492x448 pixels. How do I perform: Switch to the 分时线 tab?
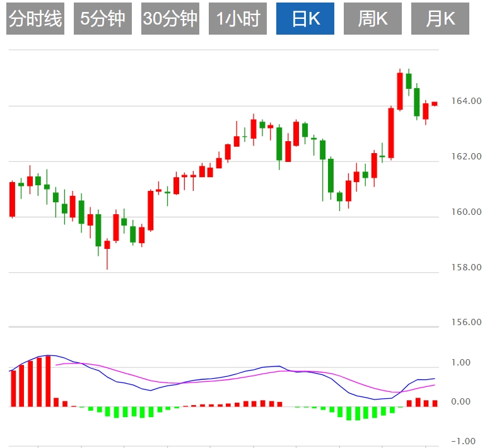[x=35, y=19]
